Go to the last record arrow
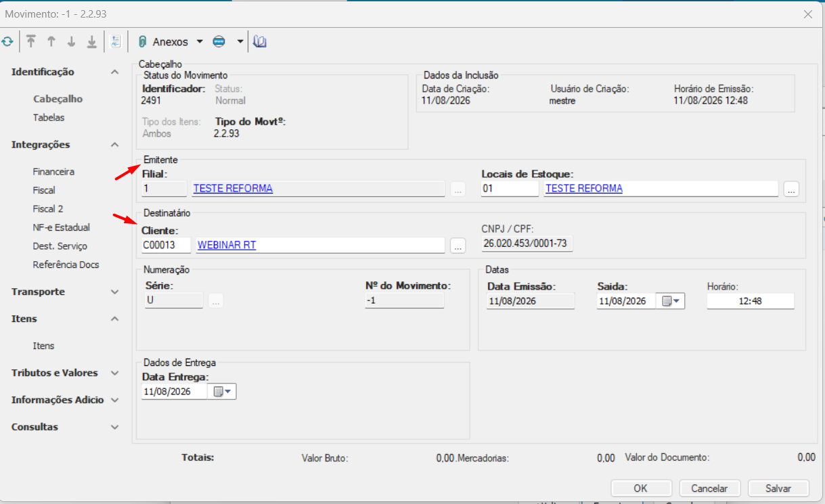The height and width of the screenshot is (504, 825). 91,41
